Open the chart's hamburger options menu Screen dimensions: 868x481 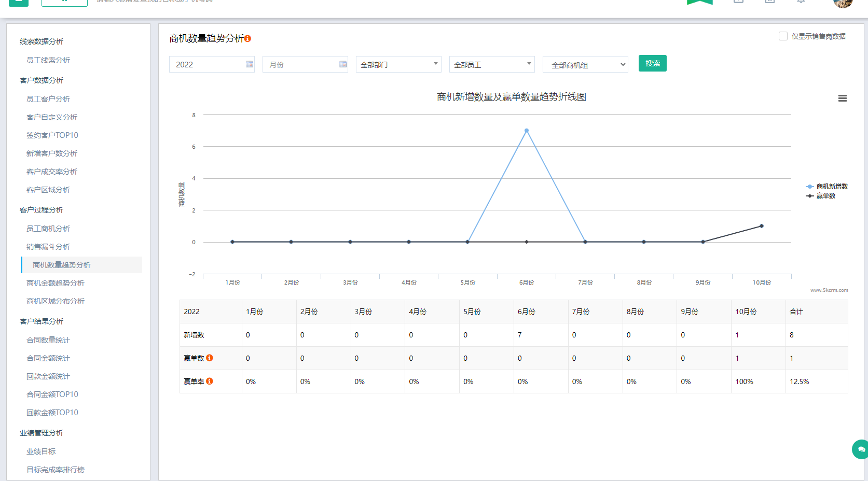click(843, 98)
